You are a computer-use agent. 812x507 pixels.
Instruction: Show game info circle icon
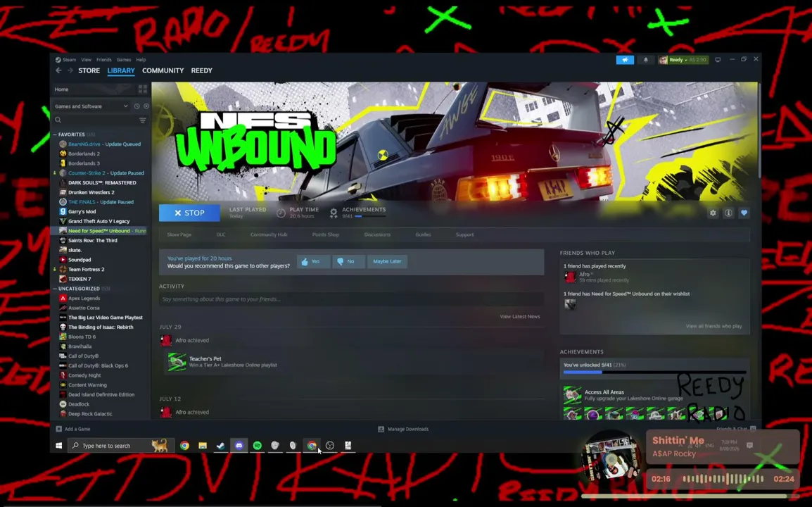(728, 213)
